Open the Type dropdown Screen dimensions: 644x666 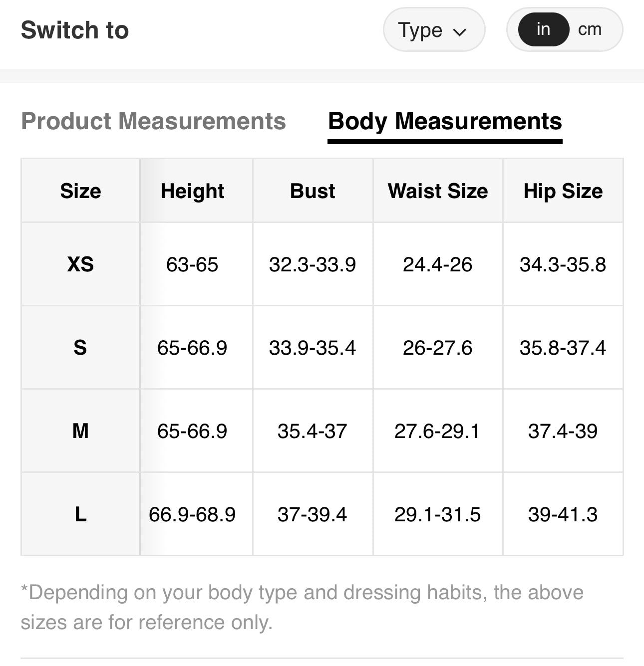pyautogui.click(x=433, y=30)
